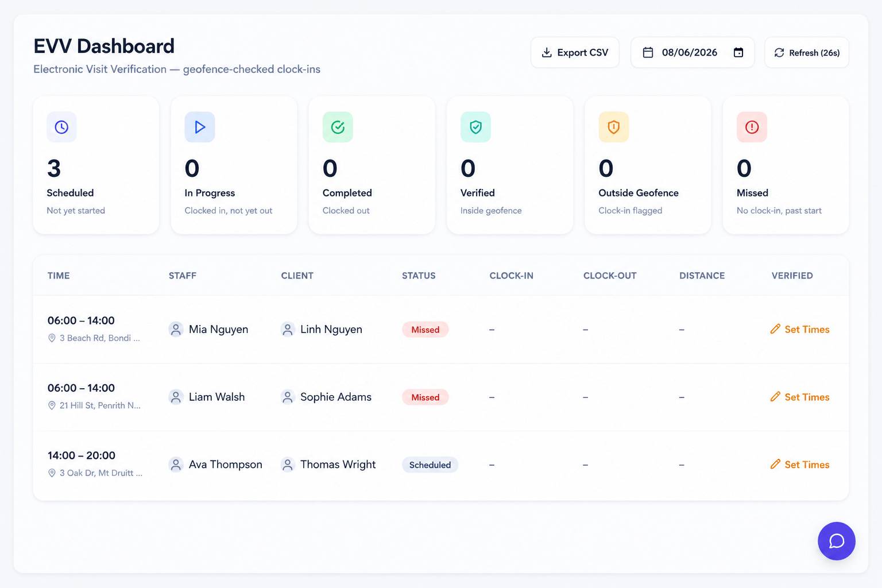Click location pin beside 21 Hill St
882x588 pixels.
[52, 405]
